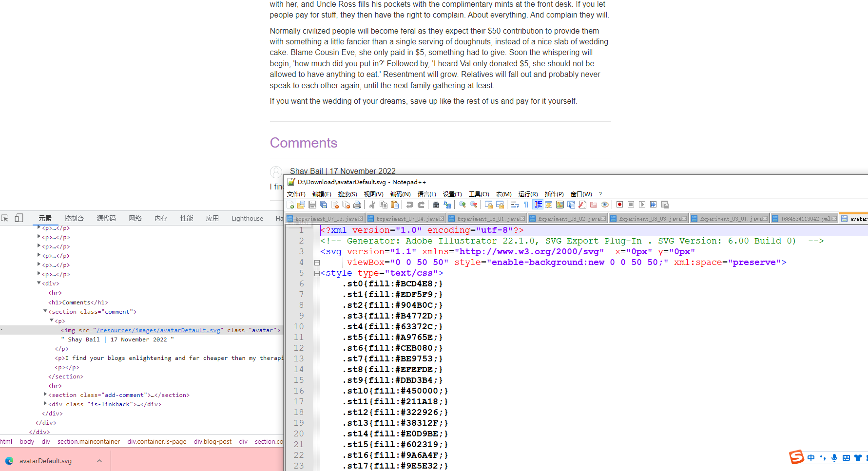Activate the DevTools element inspector arrow icon
This screenshot has height=471, width=868.
4,218
